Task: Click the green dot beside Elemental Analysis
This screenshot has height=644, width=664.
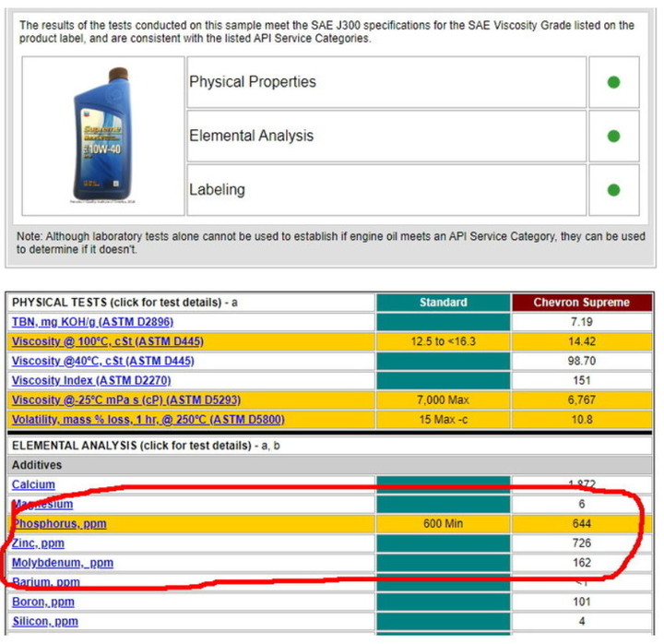Action: [x=613, y=136]
